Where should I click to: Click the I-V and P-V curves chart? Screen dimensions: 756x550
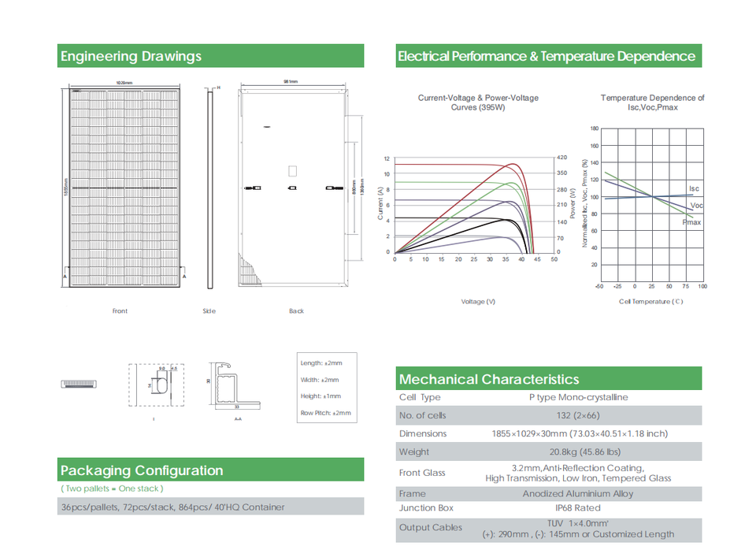pyautogui.click(x=475, y=205)
